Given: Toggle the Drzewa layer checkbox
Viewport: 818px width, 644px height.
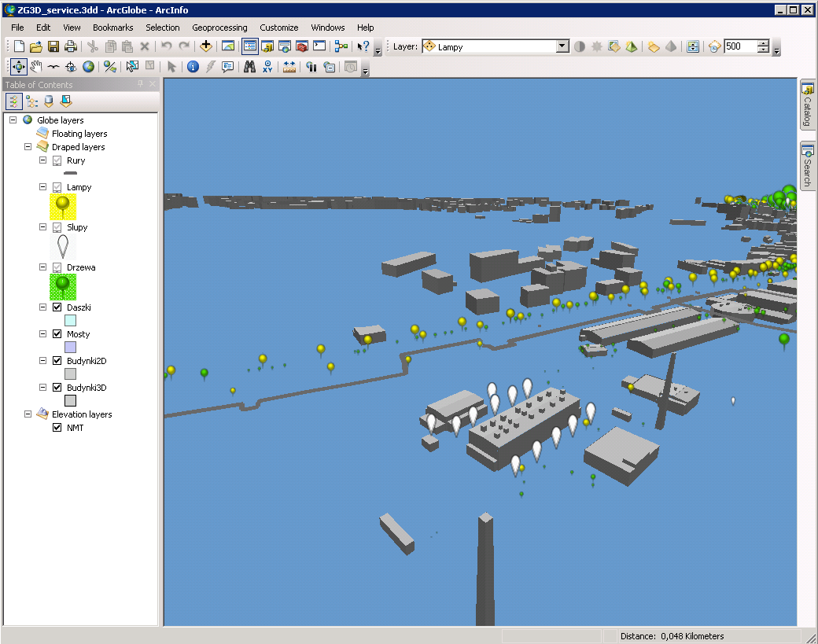Looking at the screenshot, I should tap(57, 267).
